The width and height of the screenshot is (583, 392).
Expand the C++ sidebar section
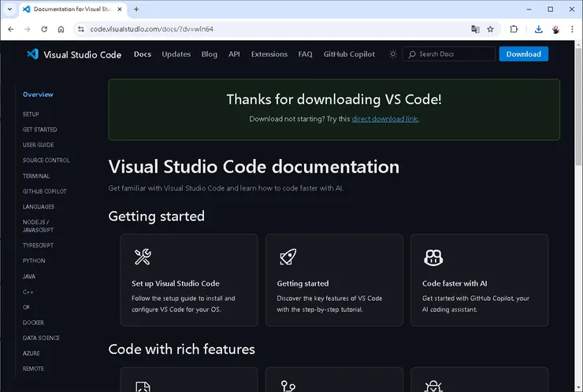(x=28, y=292)
